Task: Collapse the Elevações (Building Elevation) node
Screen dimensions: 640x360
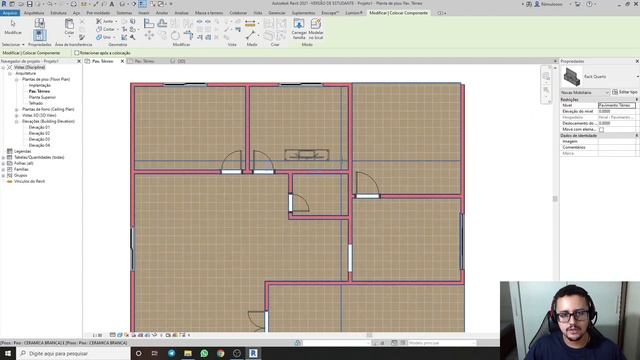Action: [x=17, y=121]
